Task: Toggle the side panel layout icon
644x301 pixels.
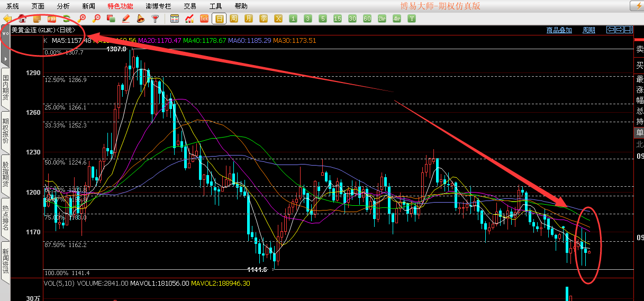Action: click(628, 30)
